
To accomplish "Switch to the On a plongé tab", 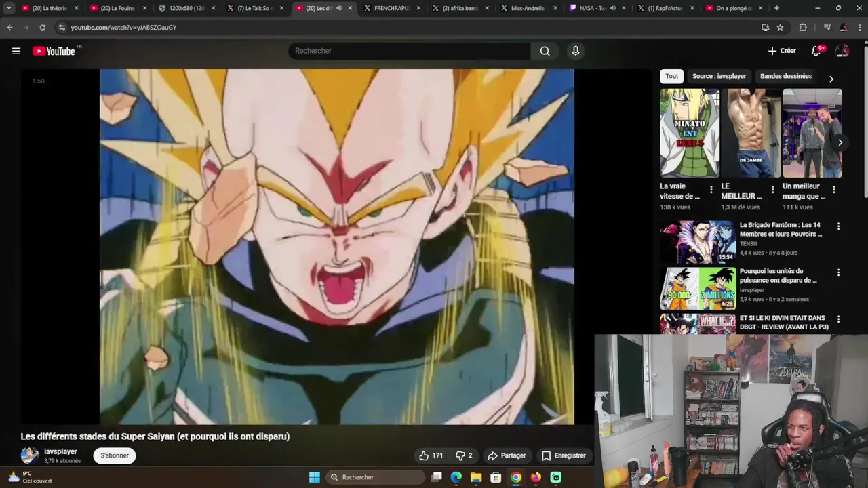I will (x=734, y=8).
